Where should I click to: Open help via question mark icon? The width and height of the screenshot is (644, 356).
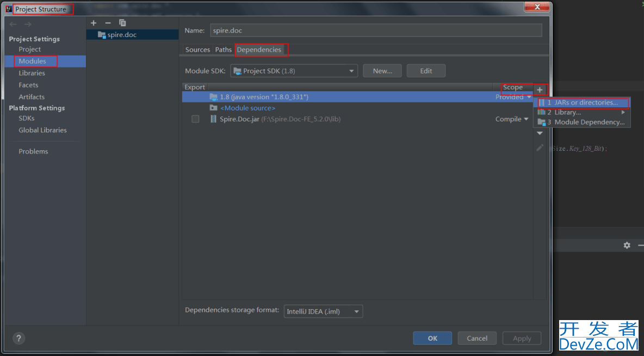click(18, 339)
